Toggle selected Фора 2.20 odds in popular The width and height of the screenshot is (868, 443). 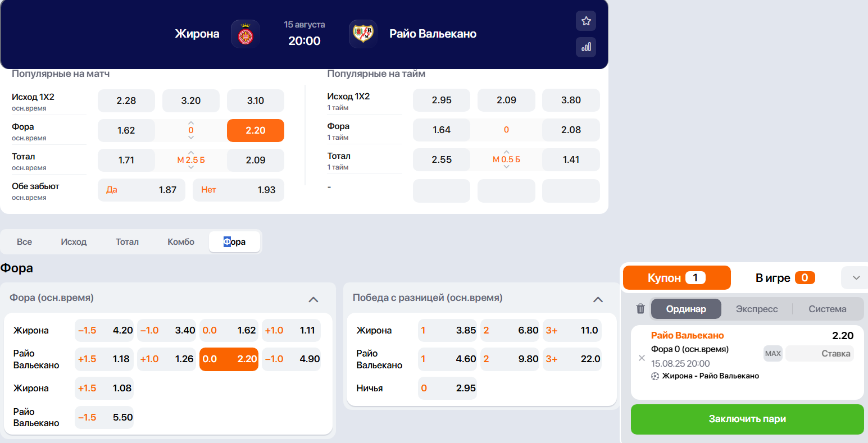click(x=256, y=130)
